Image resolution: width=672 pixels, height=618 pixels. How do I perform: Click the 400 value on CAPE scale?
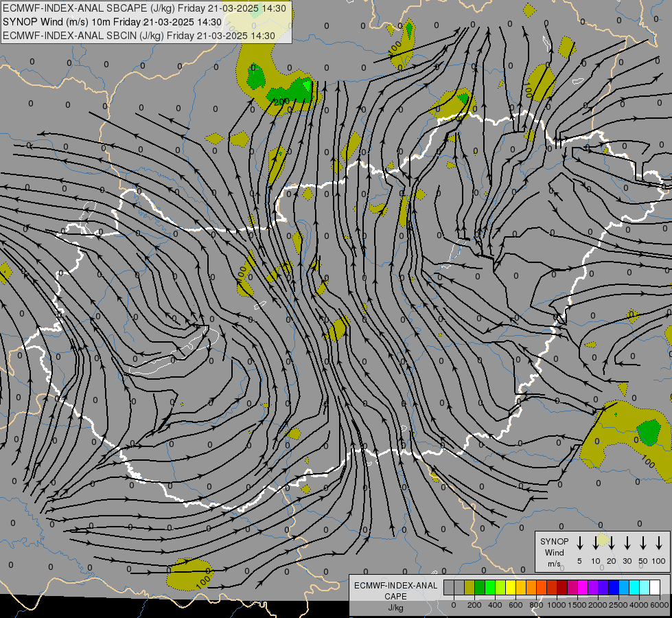pos(495,605)
